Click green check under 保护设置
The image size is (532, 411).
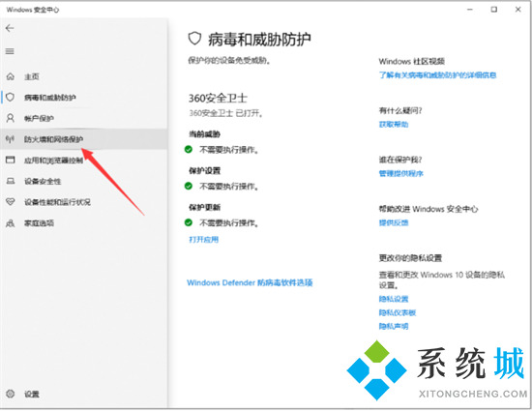[189, 187]
